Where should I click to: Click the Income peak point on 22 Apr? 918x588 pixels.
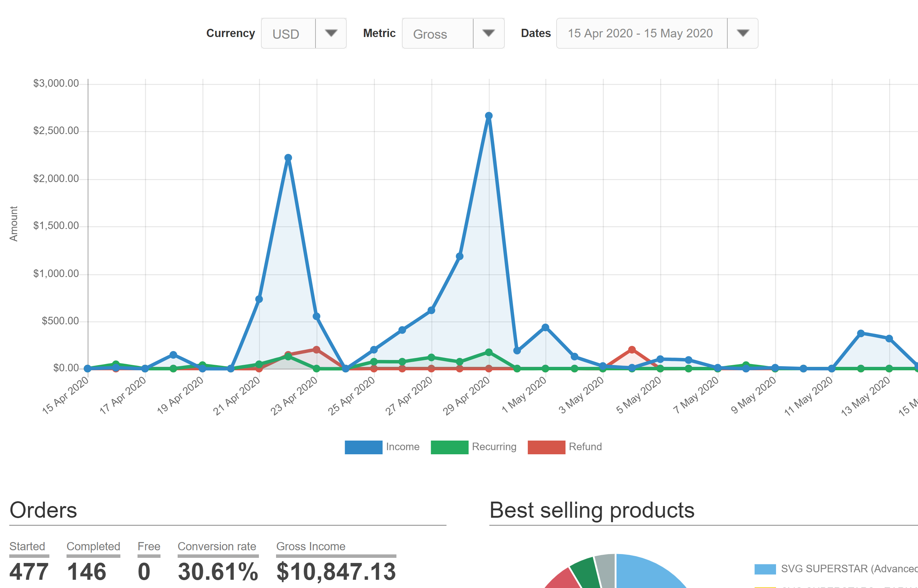288,158
